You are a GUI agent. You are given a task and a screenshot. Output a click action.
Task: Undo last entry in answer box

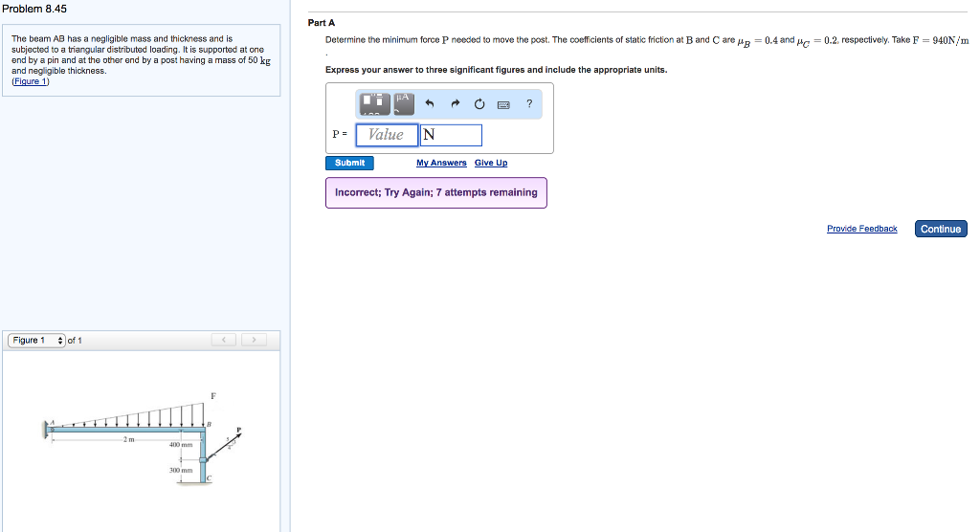430,103
